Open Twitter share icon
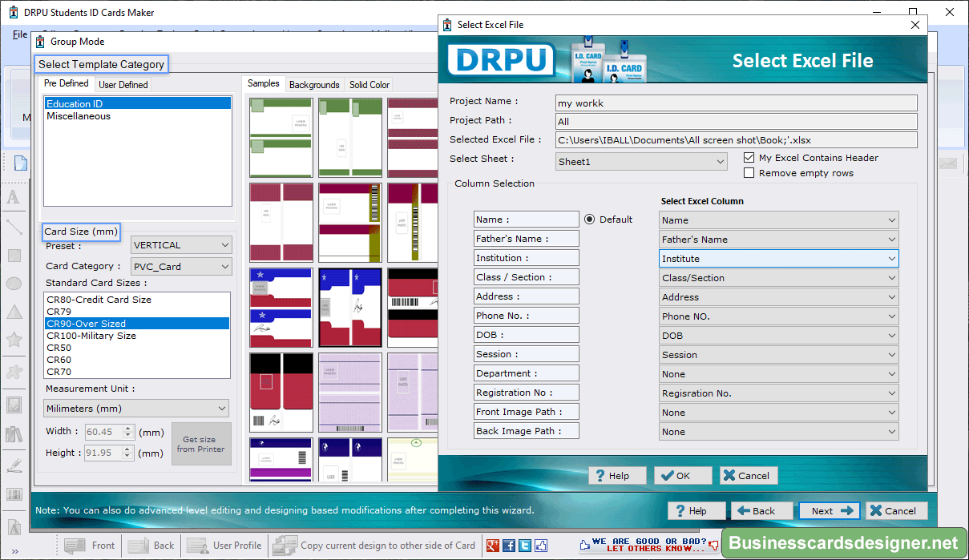The width and height of the screenshot is (969, 560). (x=525, y=546)
